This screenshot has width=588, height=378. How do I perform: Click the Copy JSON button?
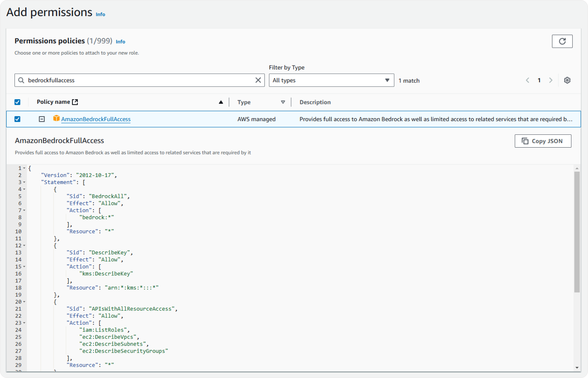[543, 141]
